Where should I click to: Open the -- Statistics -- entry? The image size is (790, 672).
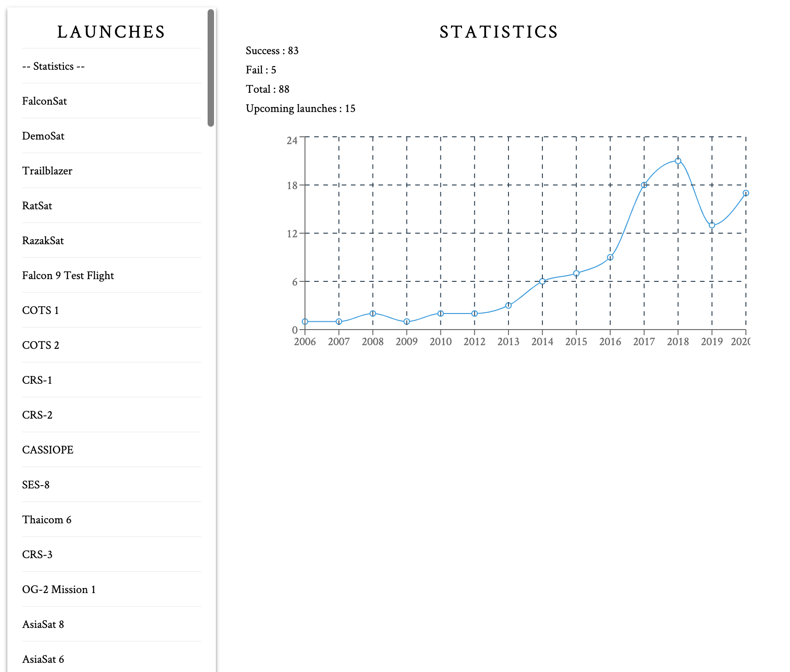112,66
